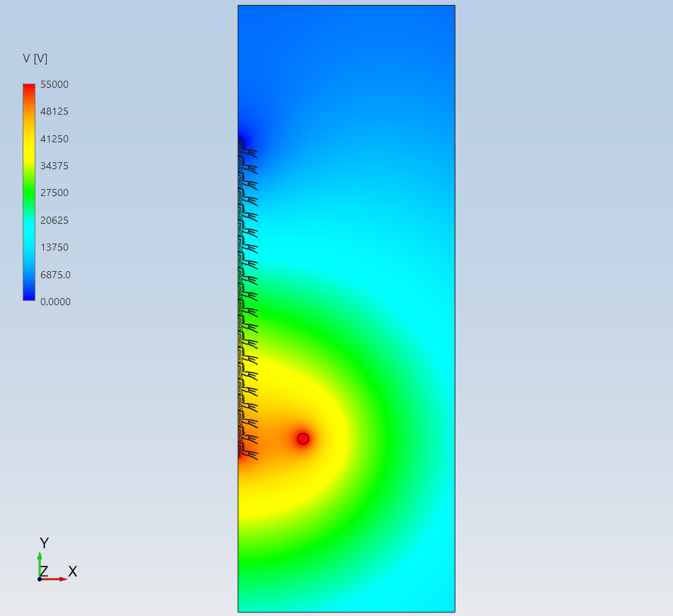Viewport: 673px width, 616px height.
Task: Click the X axis of the triad
Action: coord(54,579)
